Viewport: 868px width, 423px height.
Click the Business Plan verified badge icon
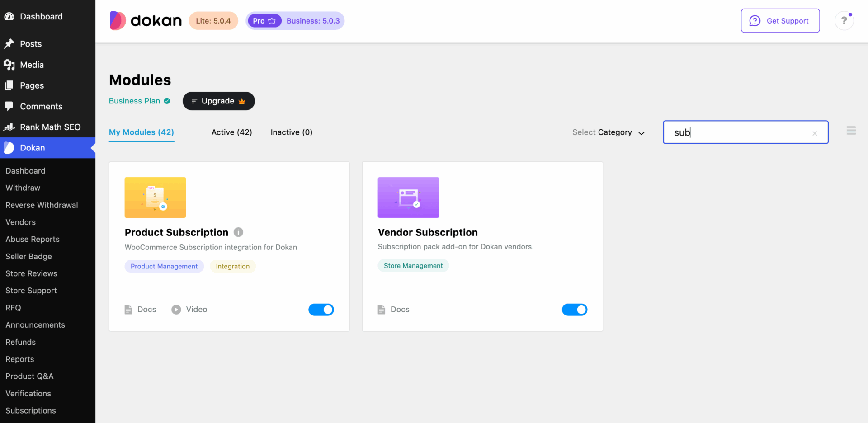(167, 101)
